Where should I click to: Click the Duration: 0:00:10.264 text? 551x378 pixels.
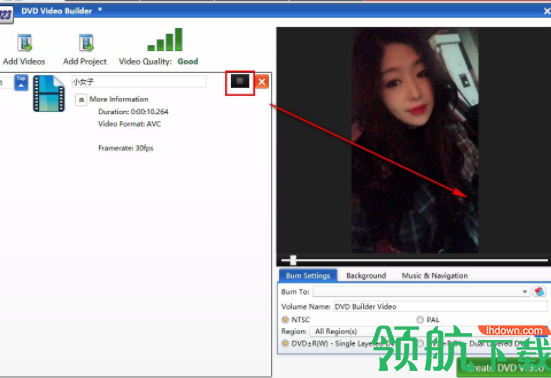pos(133,112)
